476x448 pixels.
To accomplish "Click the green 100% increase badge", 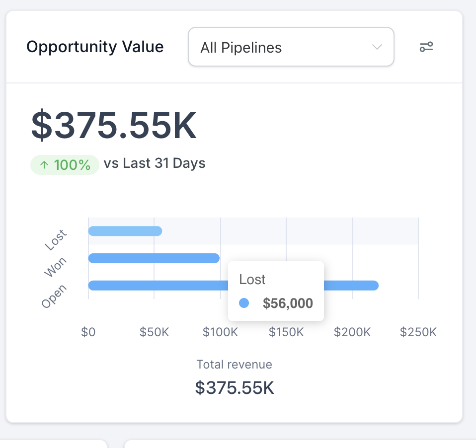I will tap(65, 165).
